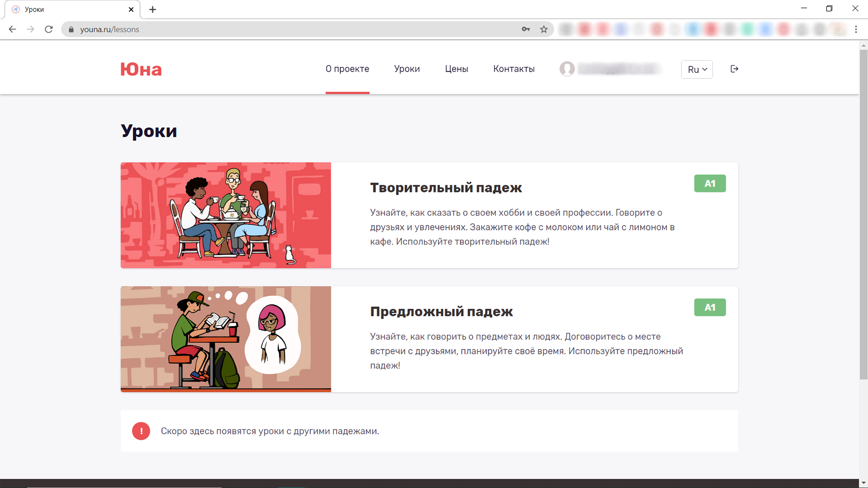The width and height of the screenshot is (868, 488).
Task: Open the О проекте menu item
Action: pyautogui.click(x=347, y=69)
